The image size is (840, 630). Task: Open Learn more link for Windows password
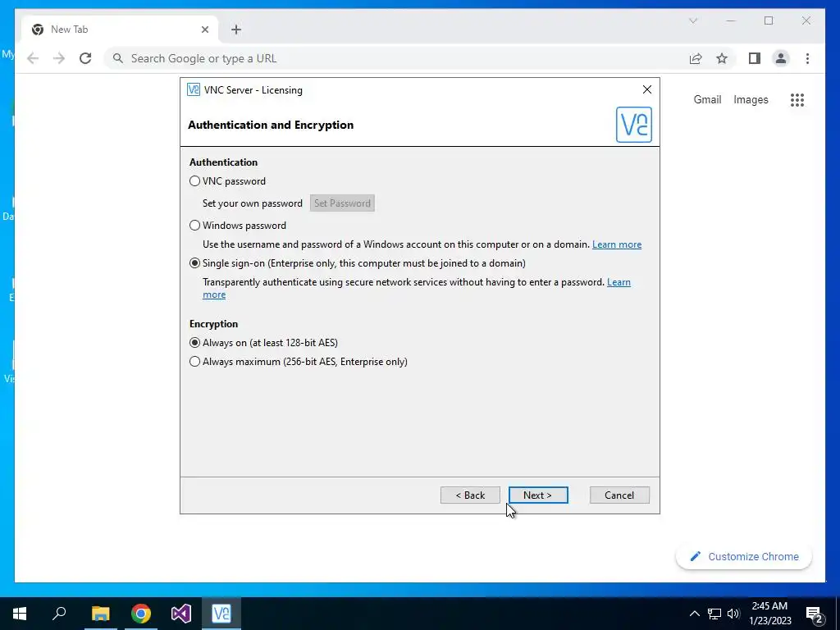[x=617, y=244]
